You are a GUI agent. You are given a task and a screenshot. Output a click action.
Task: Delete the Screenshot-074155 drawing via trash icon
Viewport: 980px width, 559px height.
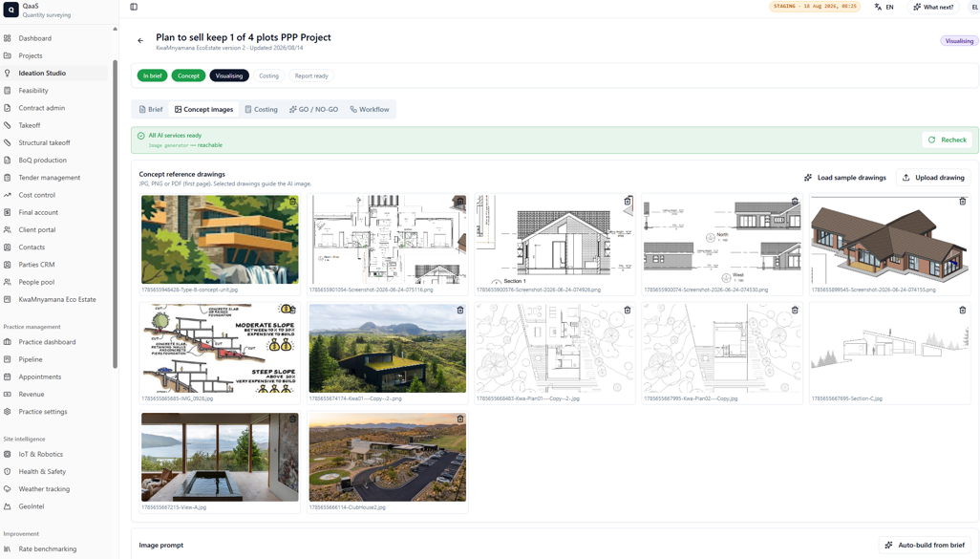(963, 202)
